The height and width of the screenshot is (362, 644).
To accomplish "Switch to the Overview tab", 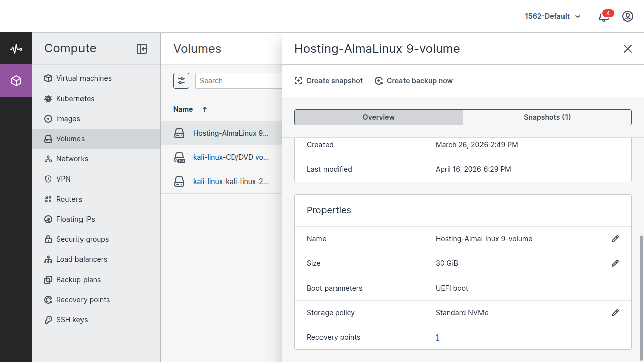I will coord(379,117).
